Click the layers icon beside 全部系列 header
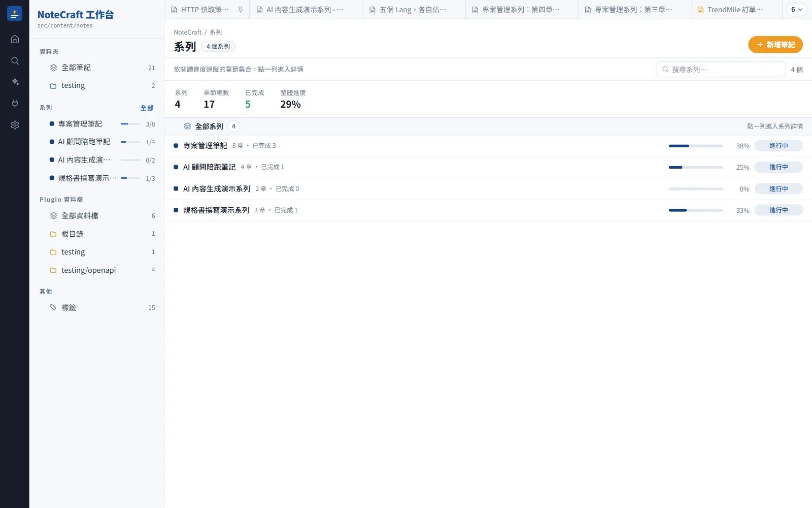 (187, 126)
